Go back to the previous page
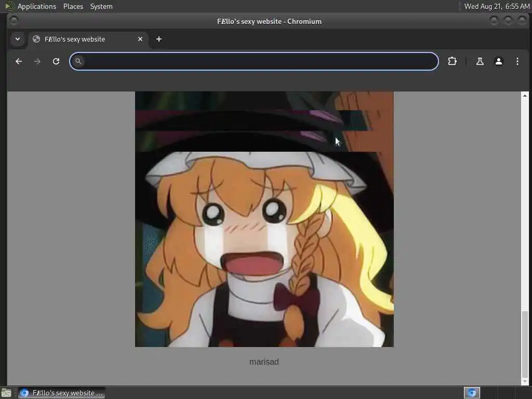Image resolution: width=532 pixels, height=399 pixels. (x=19, y=61)
